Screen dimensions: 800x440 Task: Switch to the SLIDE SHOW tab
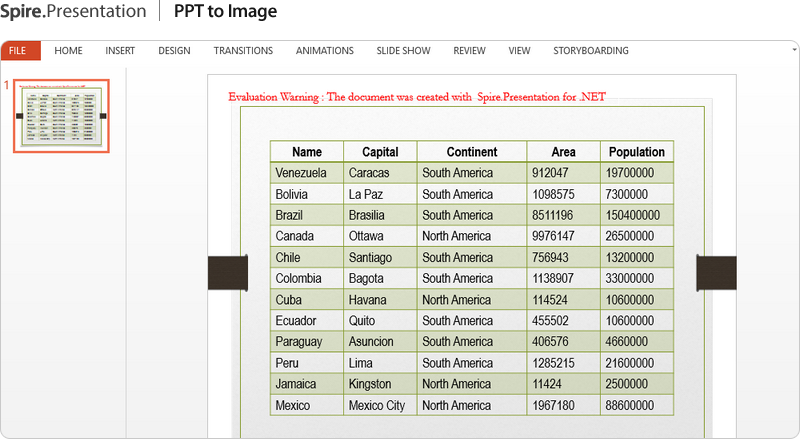(403, 51)
